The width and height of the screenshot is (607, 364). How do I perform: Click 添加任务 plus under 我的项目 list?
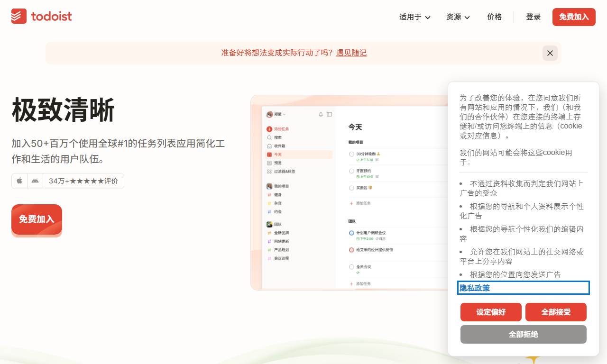coord(351,203)
